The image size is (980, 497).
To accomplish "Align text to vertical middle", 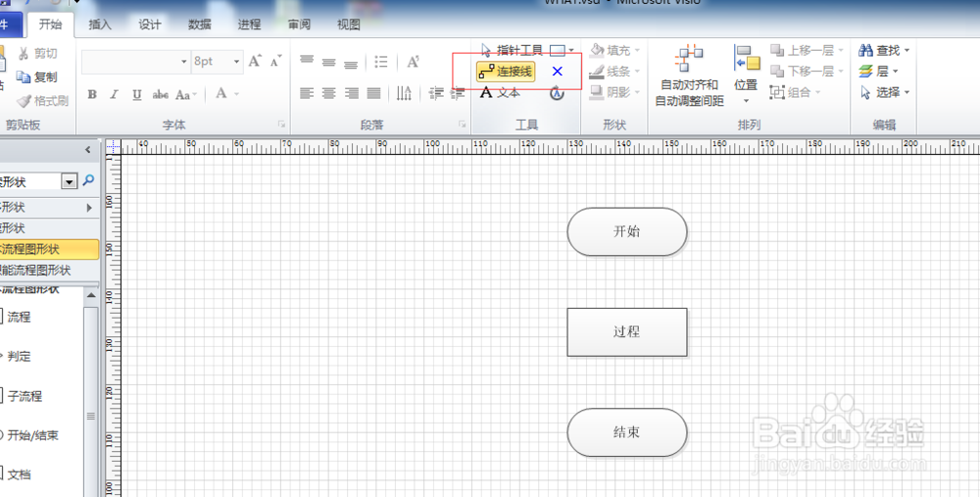I will tap(328, 61).
